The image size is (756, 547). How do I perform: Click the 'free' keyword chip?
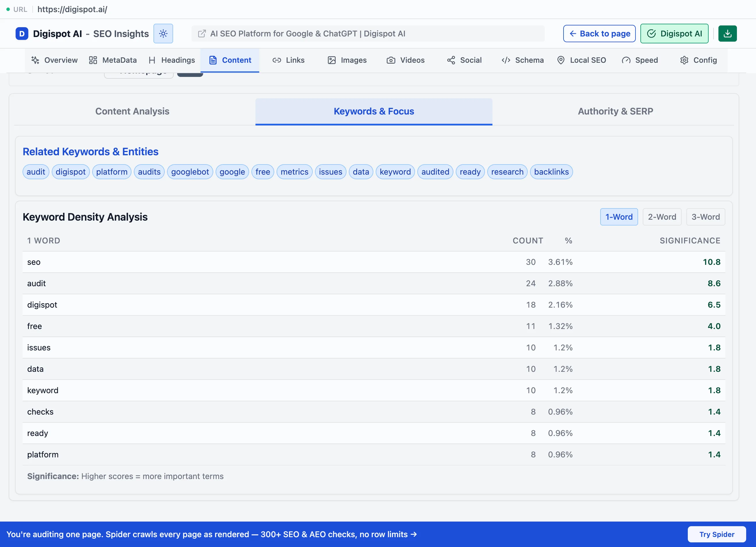pos(263,172)
